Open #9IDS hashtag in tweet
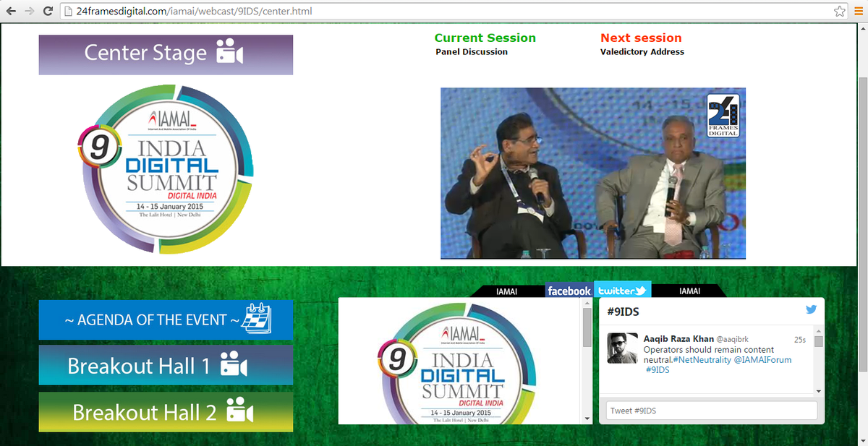Viewport: 868px width, 446px height. coord(658,370)
